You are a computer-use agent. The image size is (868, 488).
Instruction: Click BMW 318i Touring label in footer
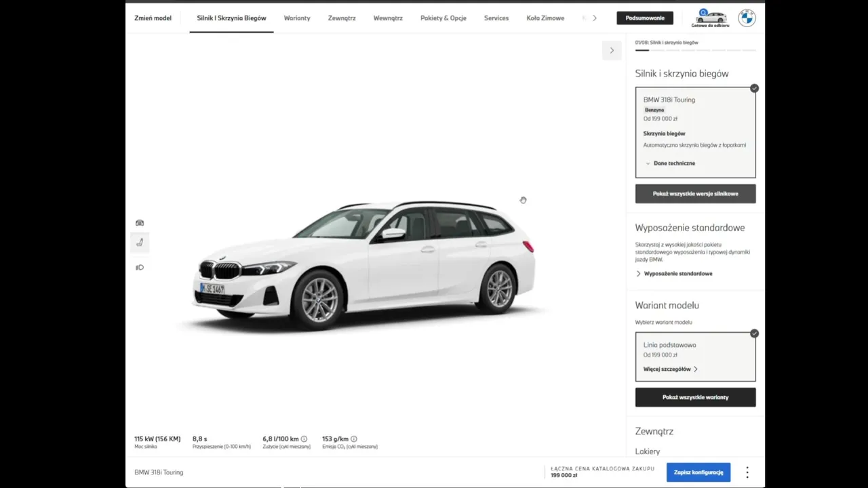[159, 472]
